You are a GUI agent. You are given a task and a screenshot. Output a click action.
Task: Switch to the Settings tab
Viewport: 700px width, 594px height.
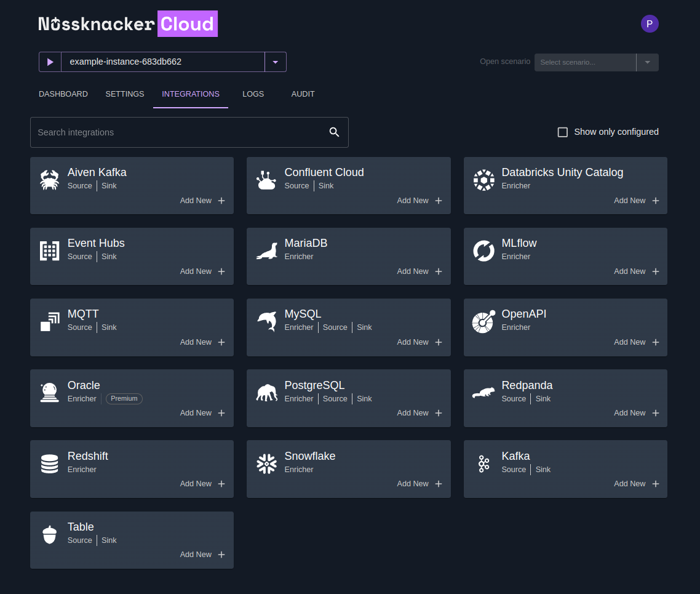click(124, 94)
